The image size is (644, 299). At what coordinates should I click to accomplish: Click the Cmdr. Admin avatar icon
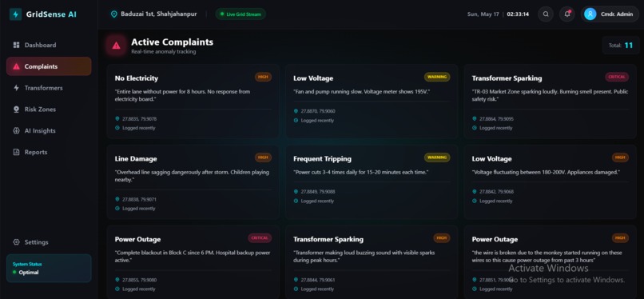point(590,14)
